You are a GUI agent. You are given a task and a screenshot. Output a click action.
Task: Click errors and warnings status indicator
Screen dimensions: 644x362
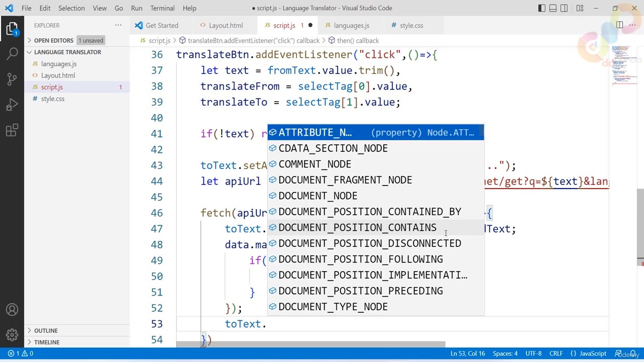coord(21,353)
